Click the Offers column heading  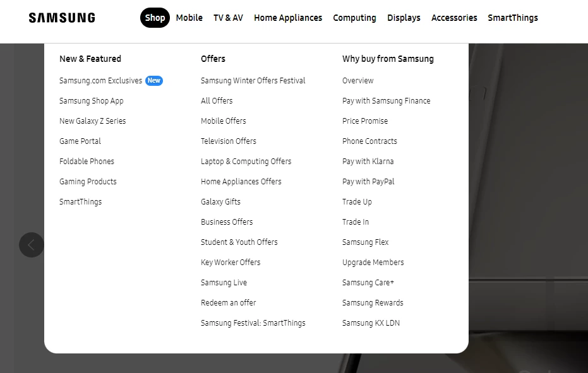point(213,59)
